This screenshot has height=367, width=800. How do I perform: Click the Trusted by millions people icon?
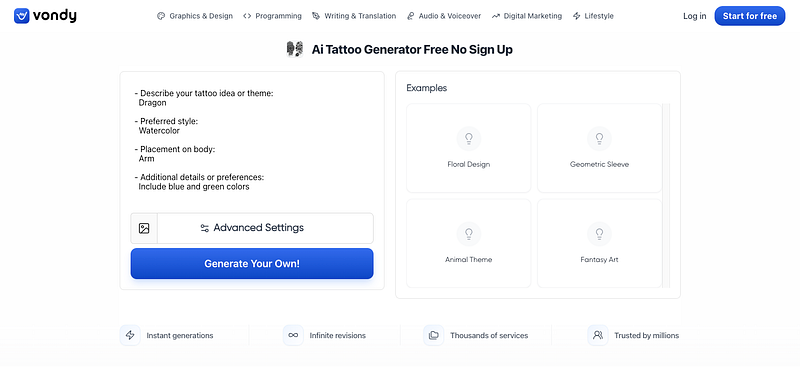click(598, 335)
